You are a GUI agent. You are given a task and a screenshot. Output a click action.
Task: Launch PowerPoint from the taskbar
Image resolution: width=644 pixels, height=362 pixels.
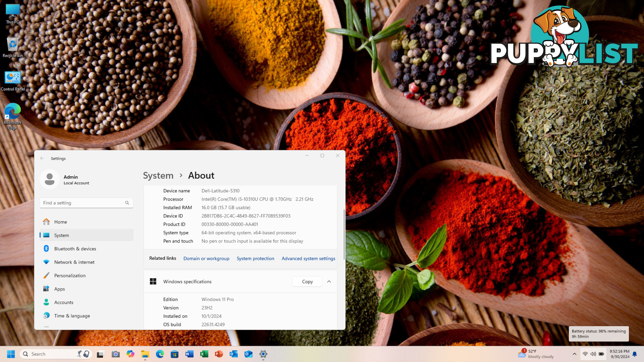click(x=219, y=354)
